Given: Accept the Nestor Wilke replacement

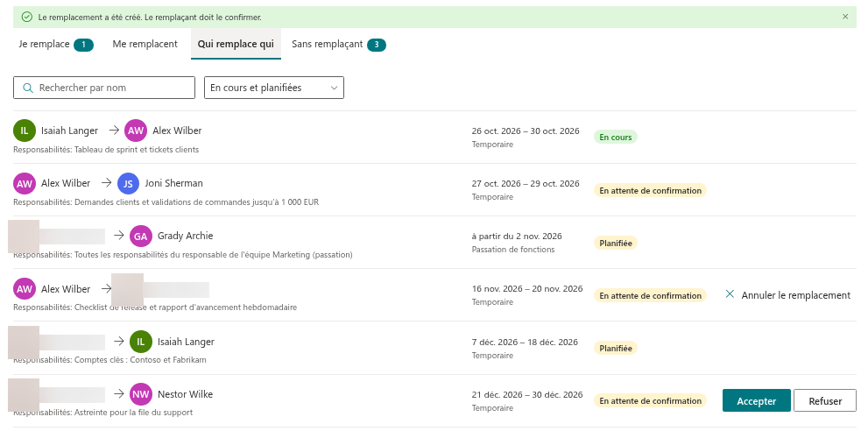Looking at the screenshot, I should coord(756,400).
